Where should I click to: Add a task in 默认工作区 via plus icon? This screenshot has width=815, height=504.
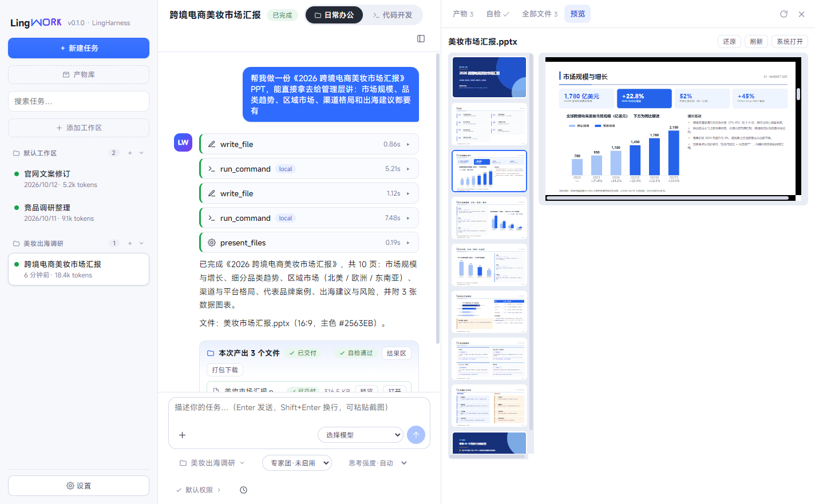point(130,153)
